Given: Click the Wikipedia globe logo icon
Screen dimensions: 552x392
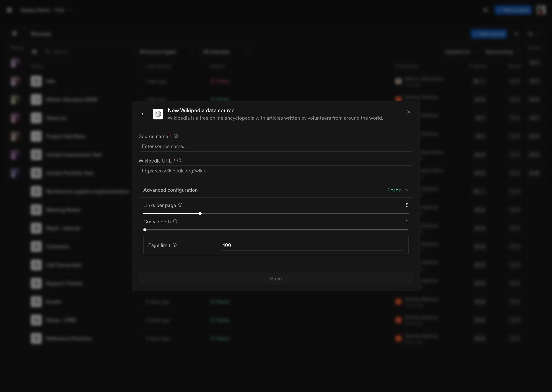Looking at the screenshot, I should point(158,114).
